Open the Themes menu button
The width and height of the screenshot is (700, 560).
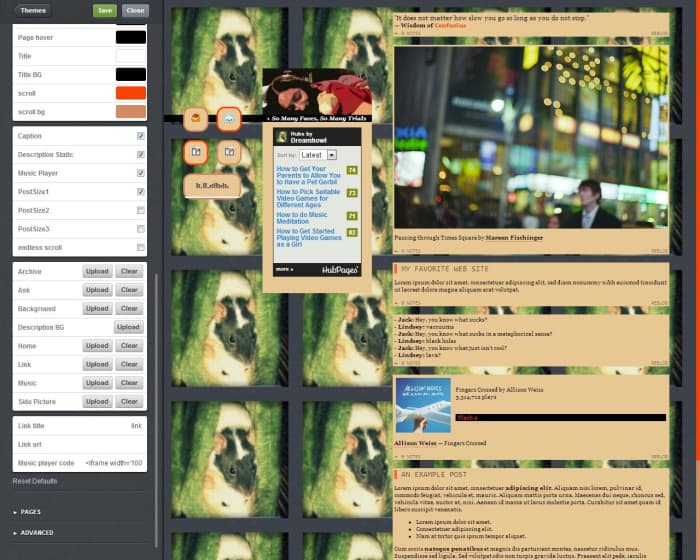[x=33, y=10]
